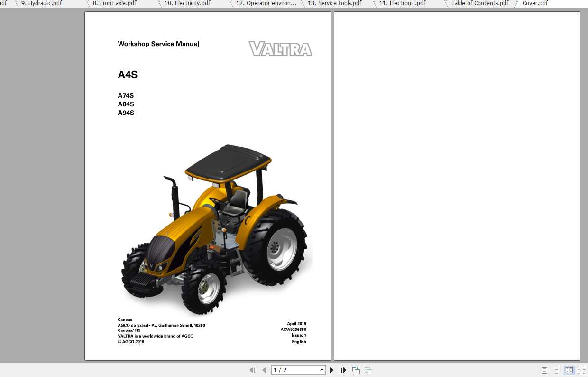Click the AGCO do Brasil address line
This screenshot has height=377, width=588.
[163, 325]
